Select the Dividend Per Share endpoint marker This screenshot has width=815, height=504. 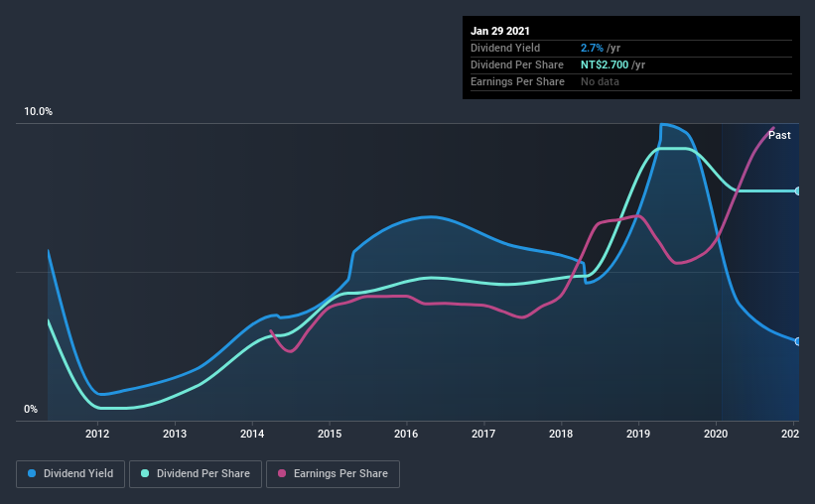pyautogui.click(x=798, y=191)
